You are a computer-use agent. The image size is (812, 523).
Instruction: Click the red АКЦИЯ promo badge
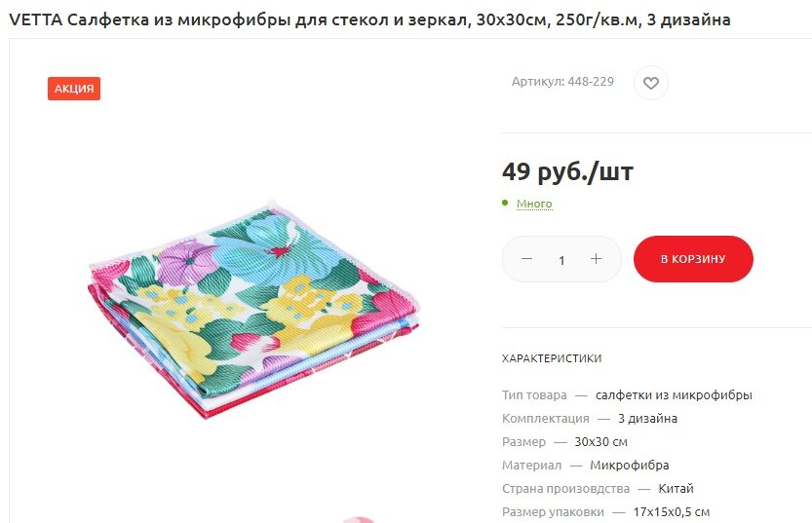pos(74,89)
